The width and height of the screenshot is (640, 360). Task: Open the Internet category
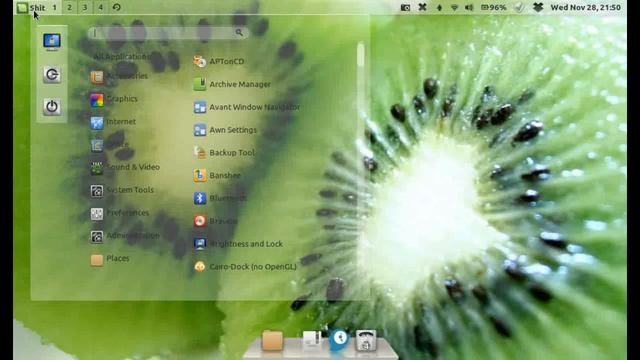(x=113, y=122)
